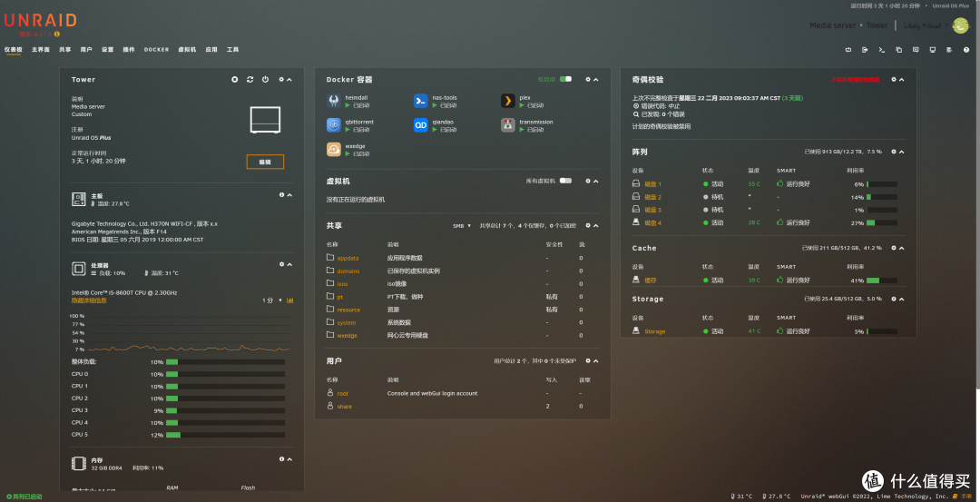Open the 设置 menu tab
980x502 pixels.
pos(107,49)
